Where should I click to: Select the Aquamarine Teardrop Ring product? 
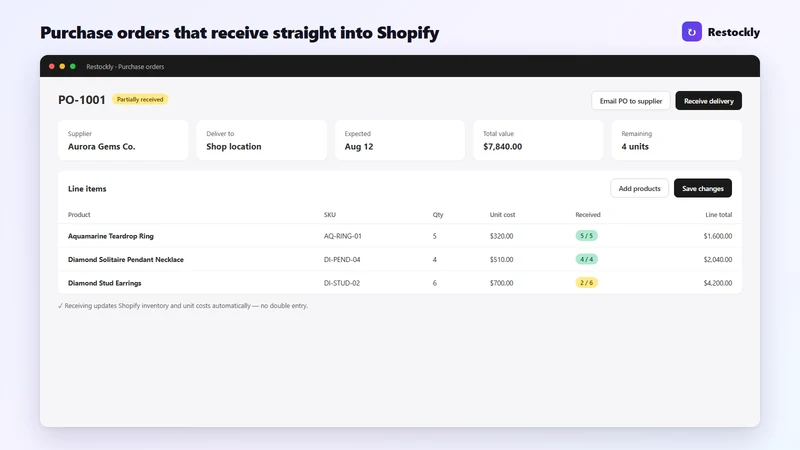coord(111,236)
